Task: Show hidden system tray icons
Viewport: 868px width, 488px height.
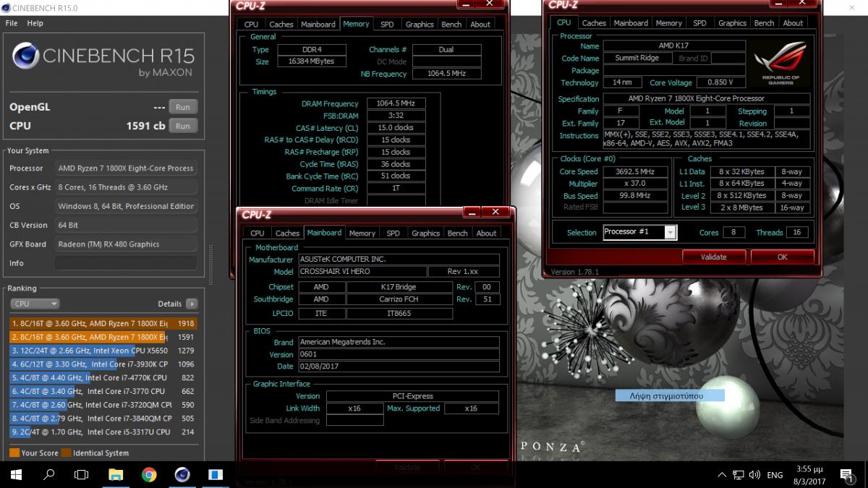Action: [722, 475]
